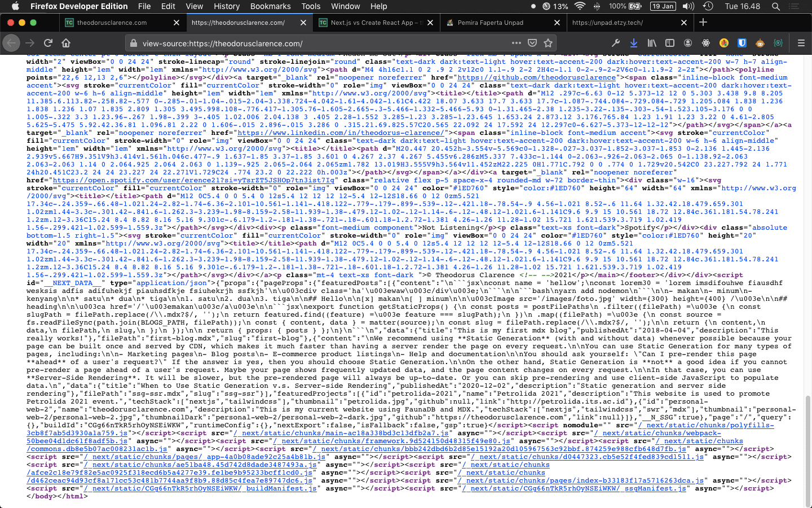Click the battery status indicator

(625, 6)
